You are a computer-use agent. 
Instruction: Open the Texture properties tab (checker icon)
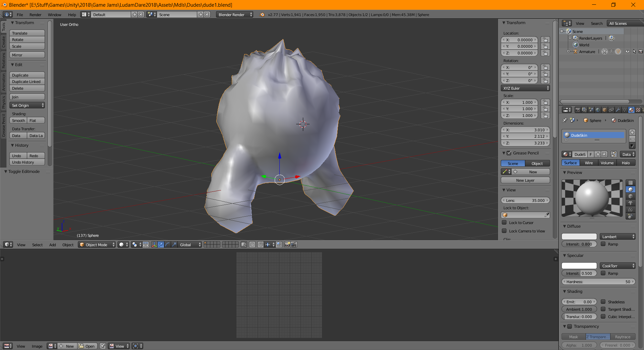[x=638, y=110]
